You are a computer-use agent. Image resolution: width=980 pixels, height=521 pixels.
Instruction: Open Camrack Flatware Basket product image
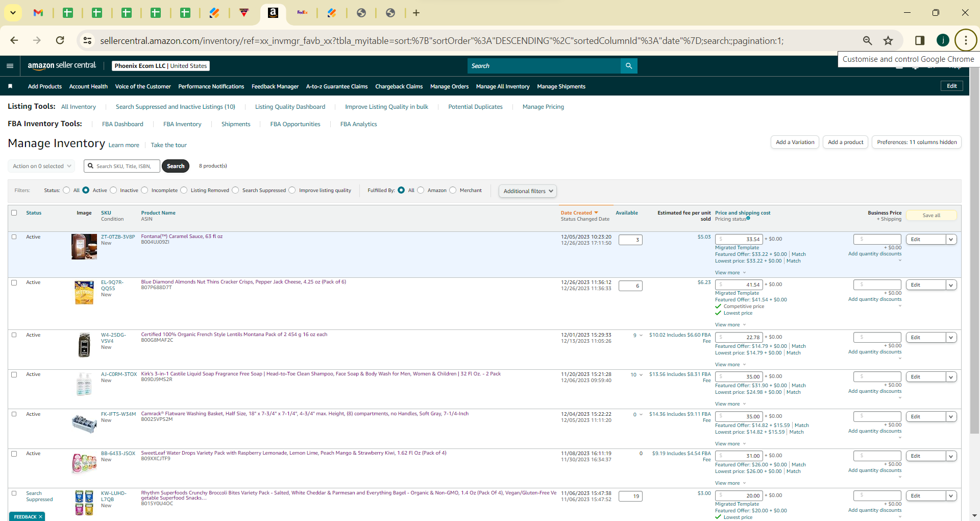click(x=84, y=423)
